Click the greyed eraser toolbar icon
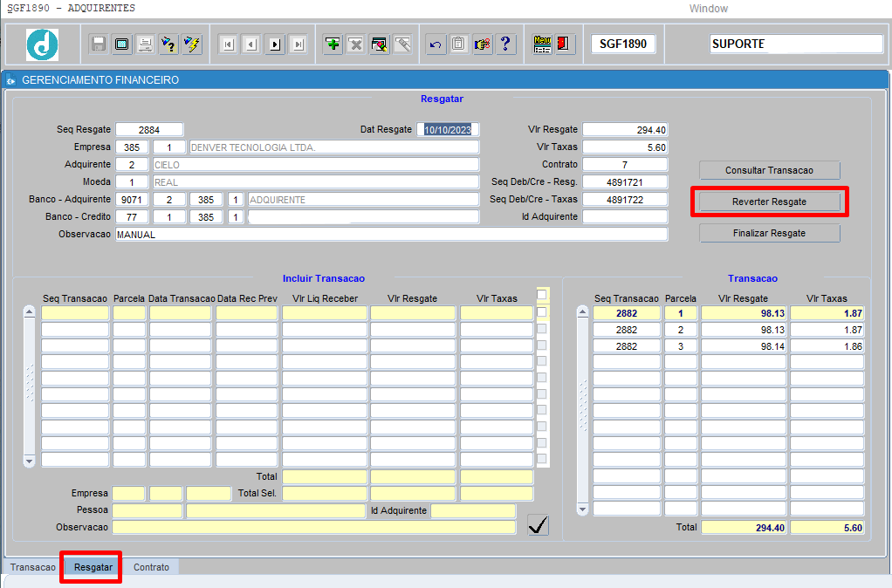This screenshot has height=588, width=892. (402, 44)
